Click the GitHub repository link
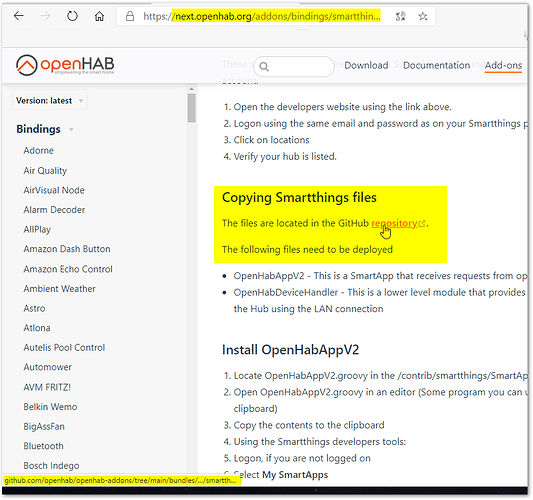 (x=394, y=223)
